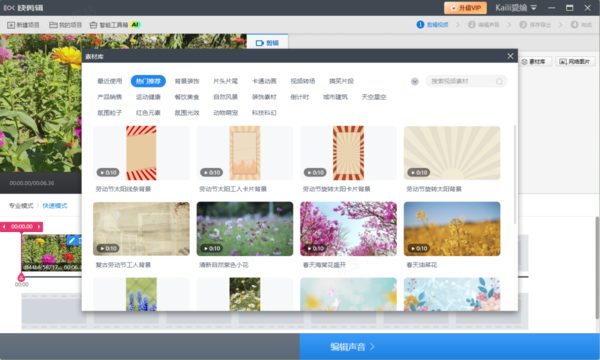Select the 背景装饰 category tab
Viewport: 600px width, 360px height.
click(187, 81)
